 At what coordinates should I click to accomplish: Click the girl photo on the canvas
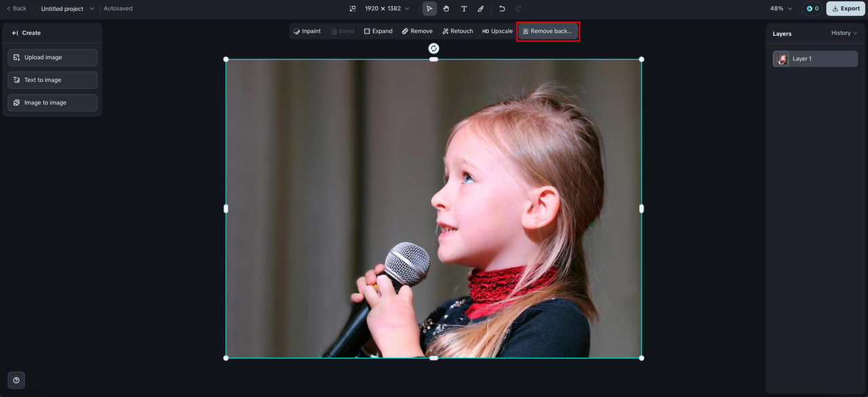tap(434, 209)
